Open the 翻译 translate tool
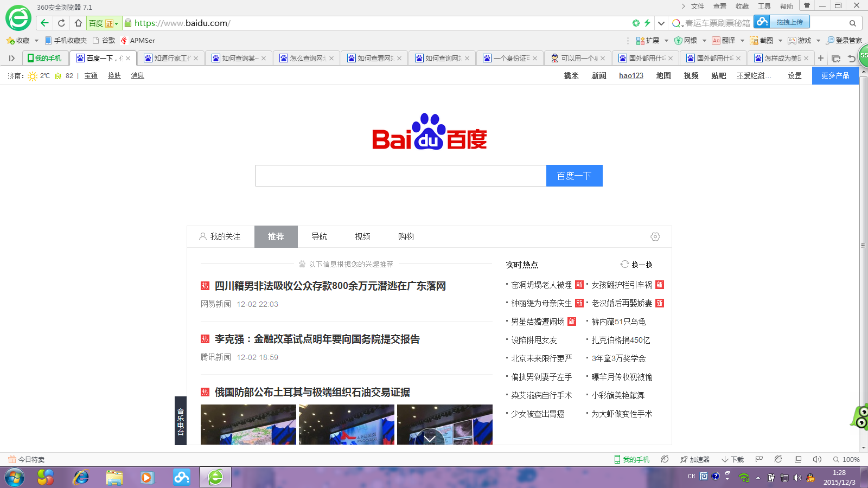The height and width of the screenshot is (488, 868). [723, 41]
